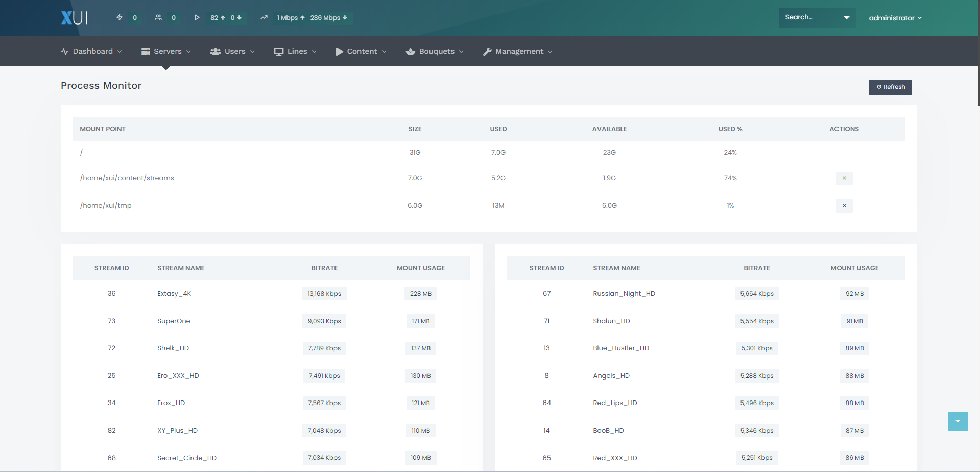Click the Management wrench icon
This screenshot has height=472, width=980.
click(487, 51)
